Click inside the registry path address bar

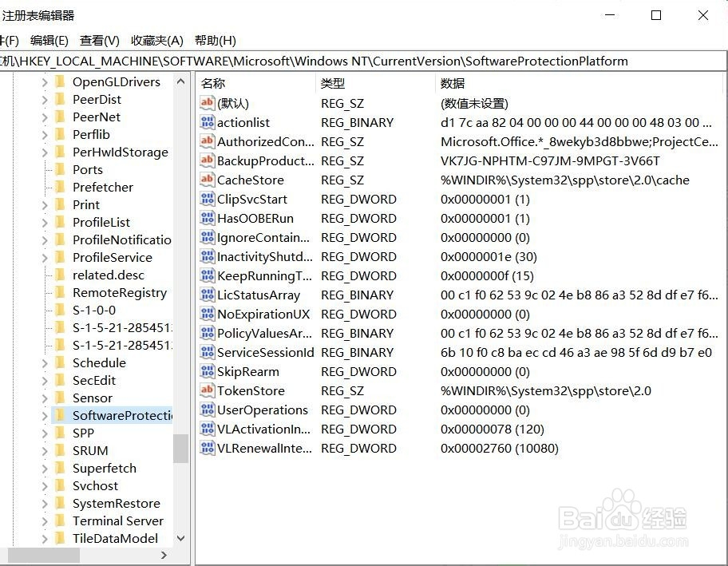point(359,61)
